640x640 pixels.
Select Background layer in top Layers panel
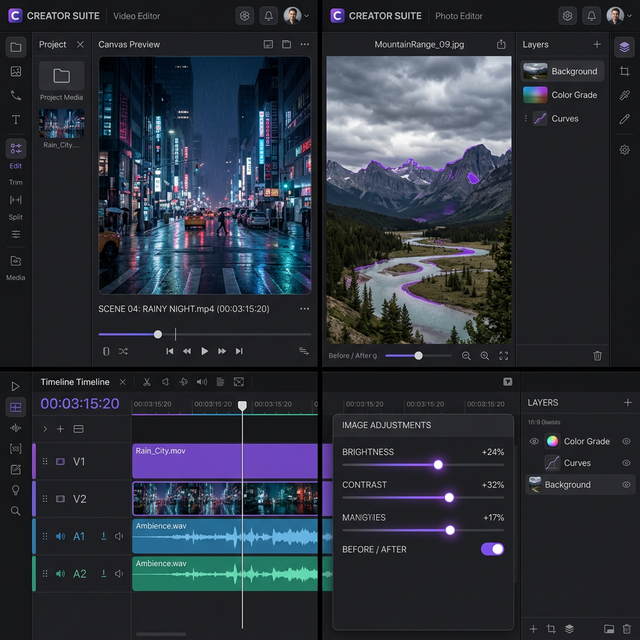coord(562,71)
